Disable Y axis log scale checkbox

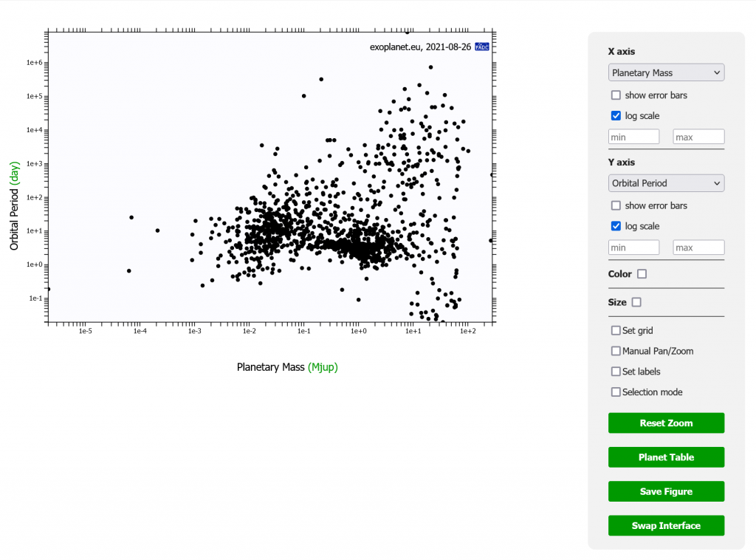(616, 226)
